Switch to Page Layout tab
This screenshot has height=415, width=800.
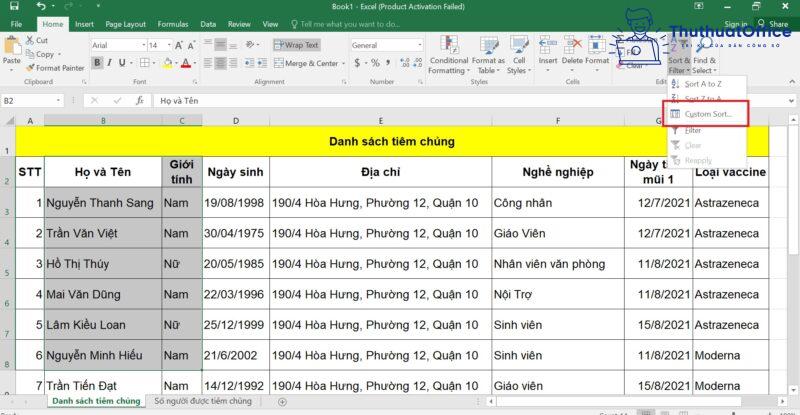tap(126, 24)
